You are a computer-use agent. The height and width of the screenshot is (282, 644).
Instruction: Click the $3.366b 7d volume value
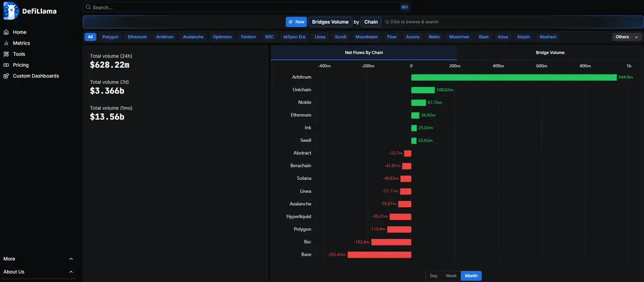[x=106, y=91]
